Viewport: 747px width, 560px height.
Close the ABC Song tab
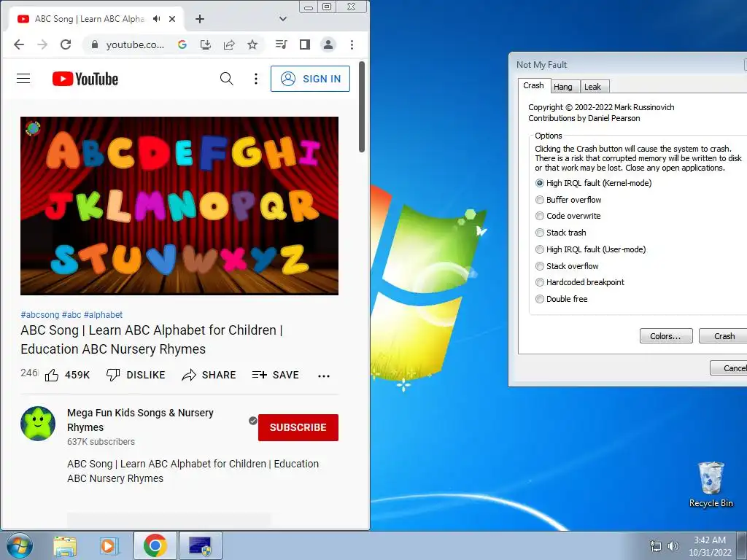coord(172,19)
